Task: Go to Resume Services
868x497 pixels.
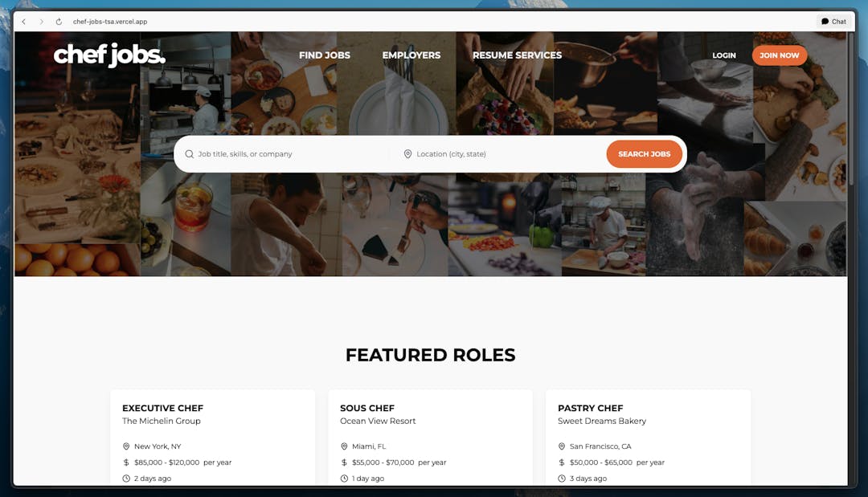Action: click(517, 55)
